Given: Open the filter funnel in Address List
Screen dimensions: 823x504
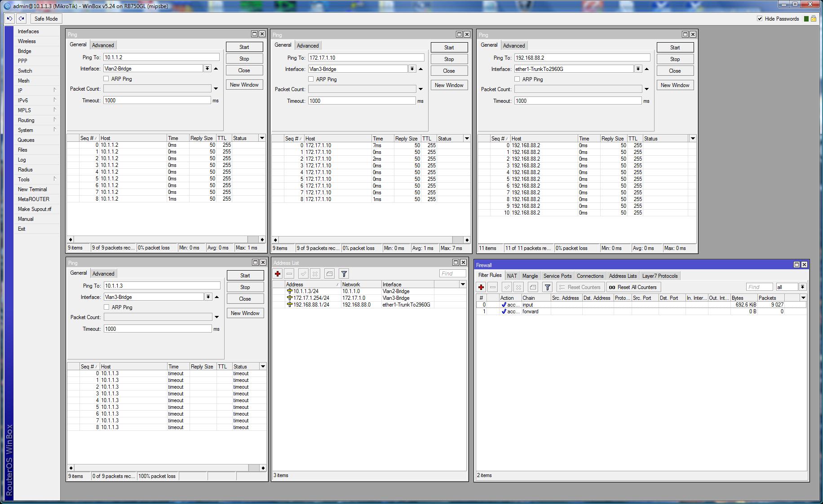Looking at the screenshot, I should pyautogui.click(x=344, y=273).
